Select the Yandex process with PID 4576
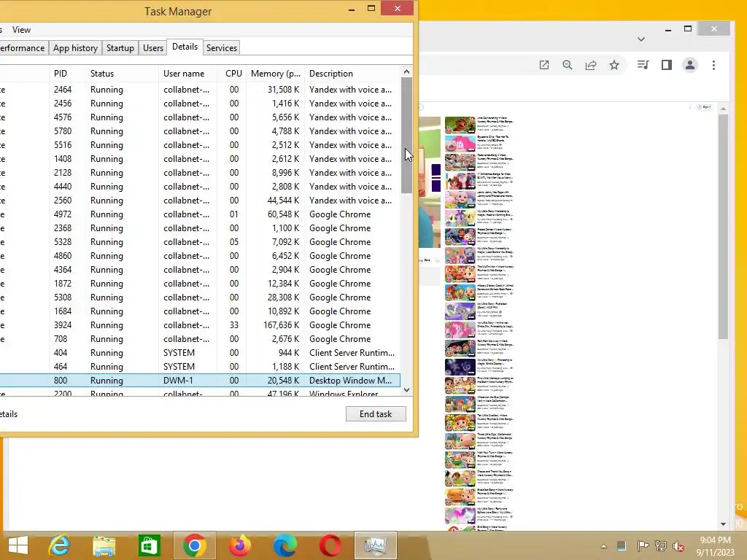Screen dimensions: 747x560 [200, 117]
